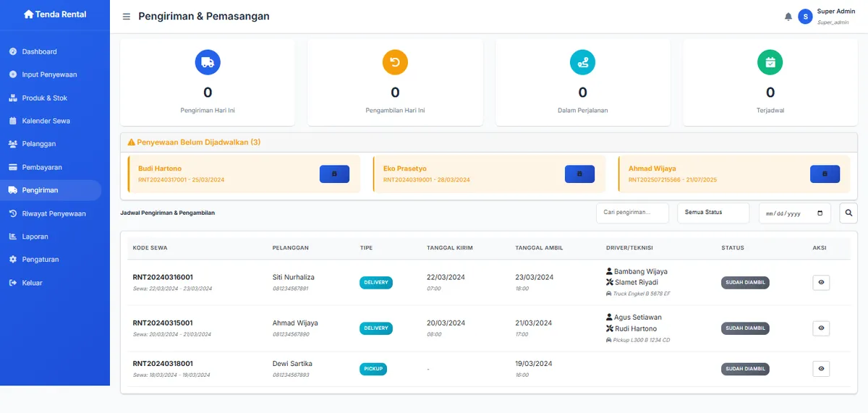Image resolution: width=868 pixels, height=413 pixels.
Task: Click the plus icon next to Input Penyewaan
Action: click(13, 74)
